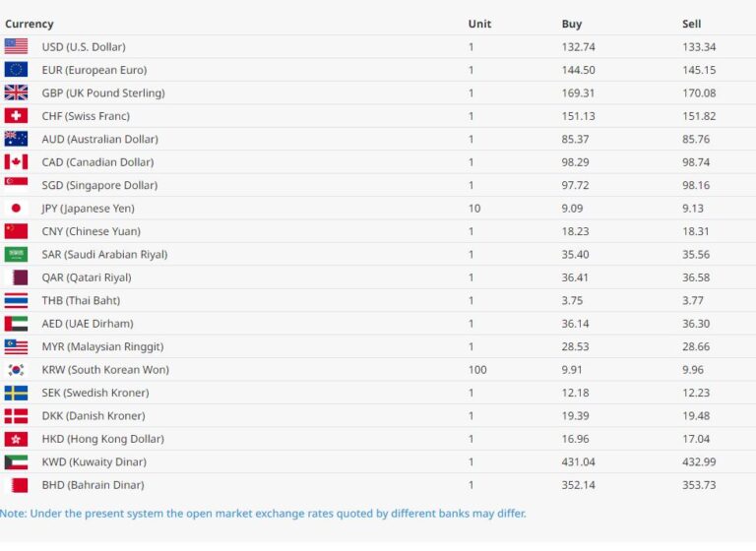Click the United States flag icon
This screenshot has width=756, height=551.
pos(16,46)
